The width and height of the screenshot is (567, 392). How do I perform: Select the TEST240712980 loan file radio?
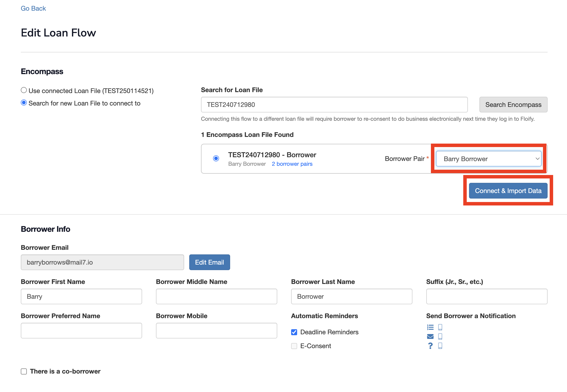tap(216, 158)
